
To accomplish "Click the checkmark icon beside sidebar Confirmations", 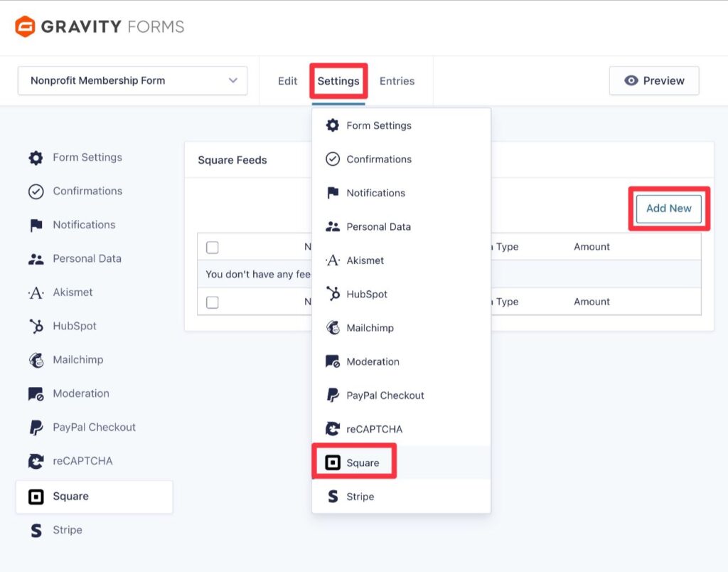I will coord(36,191).
